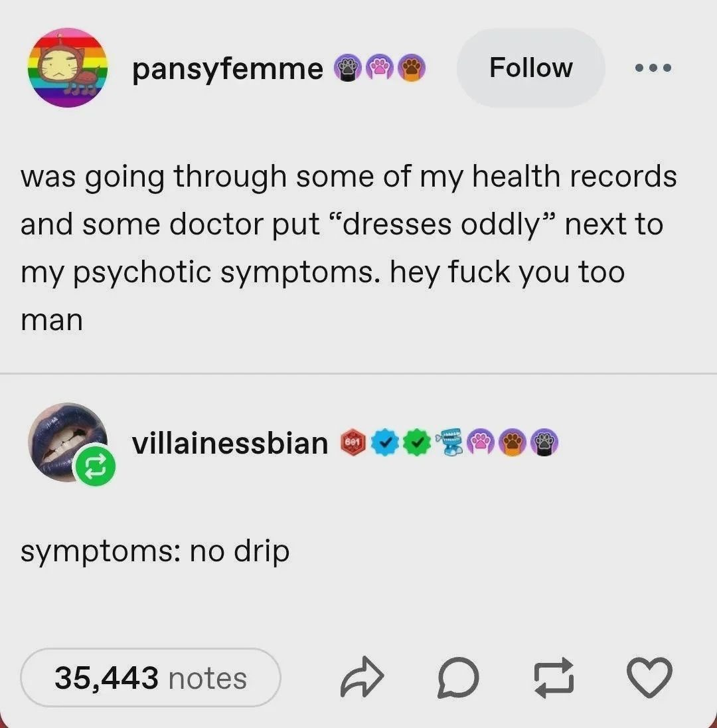
Task: Click pansyfemme's pink paw badge
Action: pyautogui.click(x=380, y=68)
